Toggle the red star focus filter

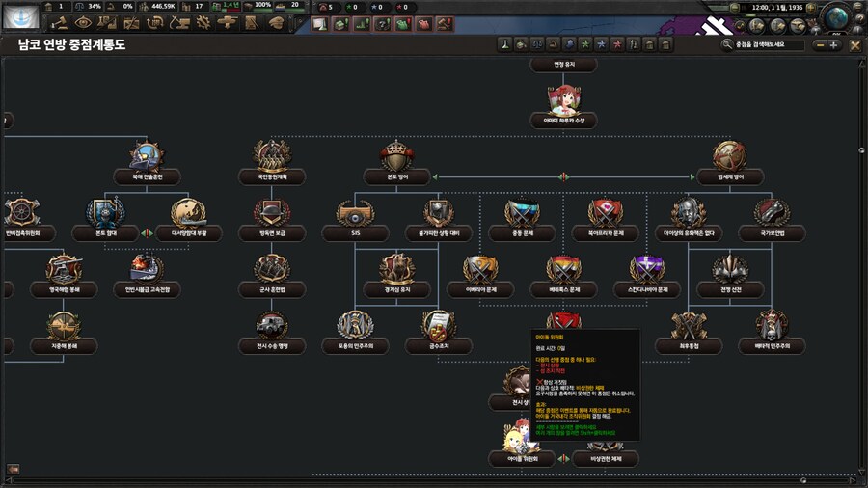coord(616,44)
